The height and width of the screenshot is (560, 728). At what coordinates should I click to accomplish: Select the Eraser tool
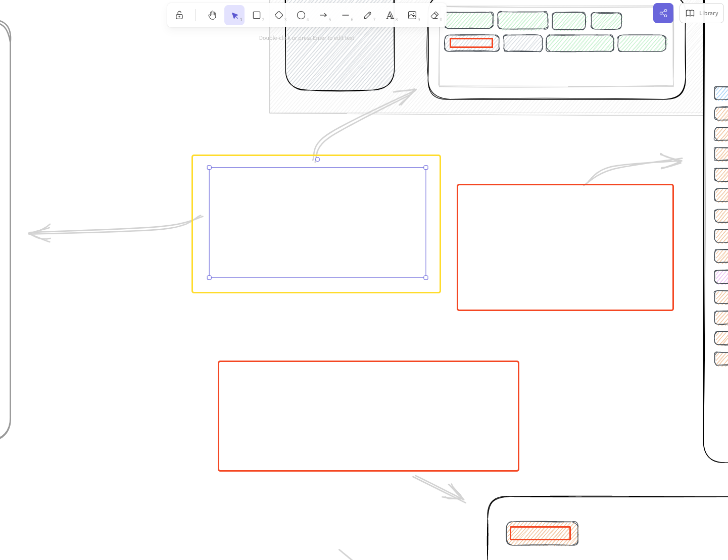[434, 15]
